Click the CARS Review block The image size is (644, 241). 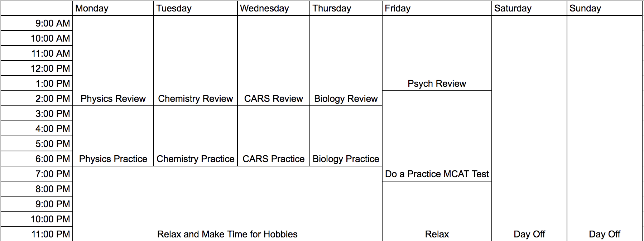tap(274, 61)
